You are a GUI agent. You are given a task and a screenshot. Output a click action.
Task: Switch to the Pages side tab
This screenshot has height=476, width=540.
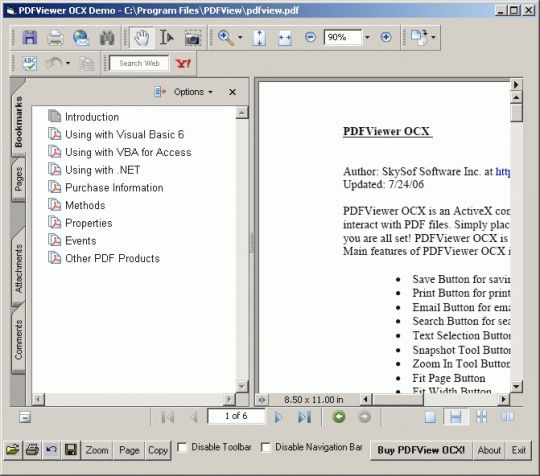pyautogui.click(x=19, y=179)
